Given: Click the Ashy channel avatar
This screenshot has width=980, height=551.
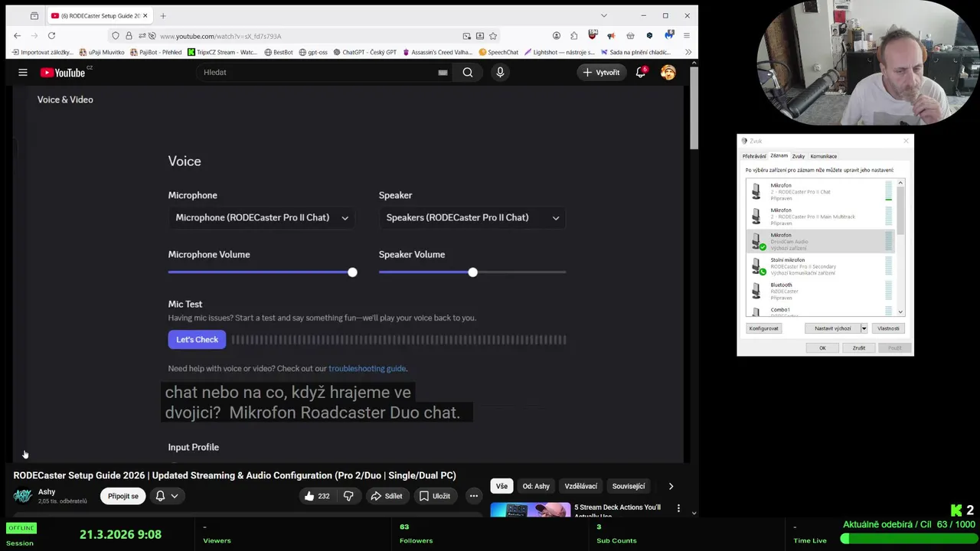Looking at the screenshot, I should (23, 496).
